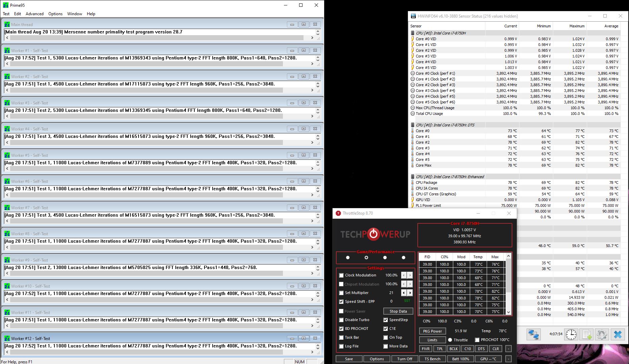The image size is (629, 364).
Task: Close the Worker #12 child window
Action: coord(315,338)
